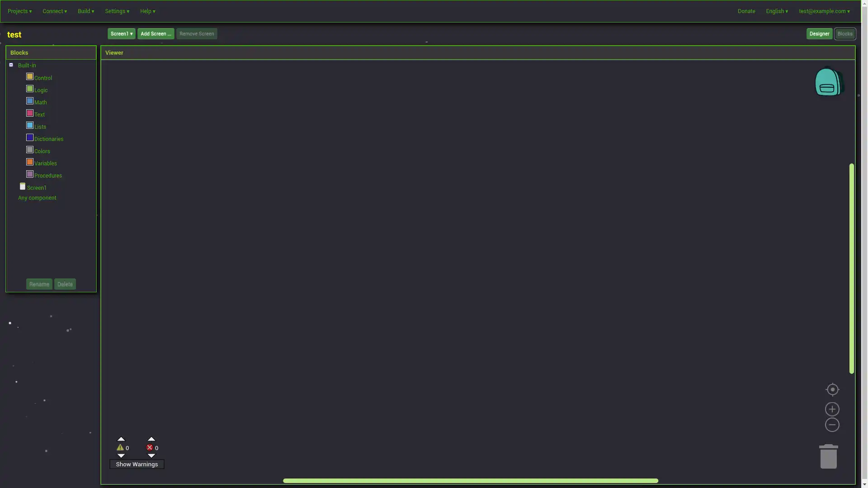
Task: Click the Add Screen button
Action: tap(155, 33)
